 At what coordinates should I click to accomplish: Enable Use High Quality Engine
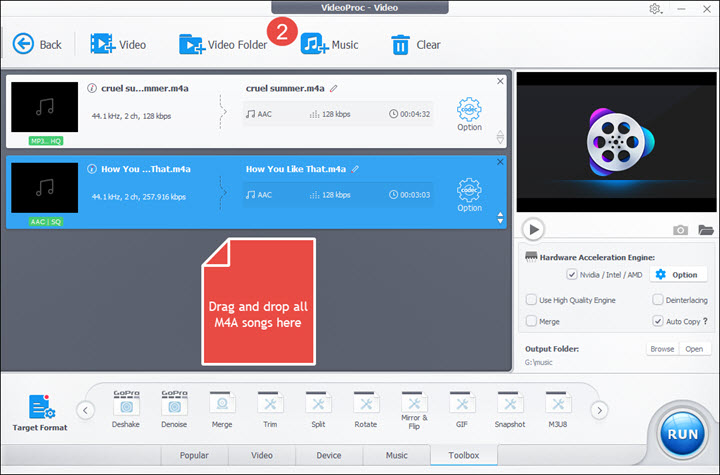coord(531,300)
